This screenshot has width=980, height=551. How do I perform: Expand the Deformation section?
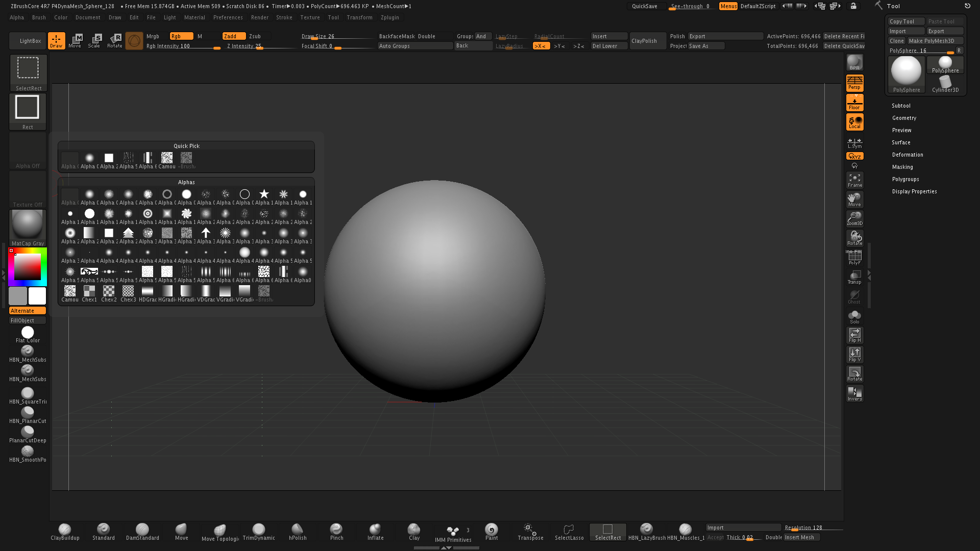tap(908, 155)
